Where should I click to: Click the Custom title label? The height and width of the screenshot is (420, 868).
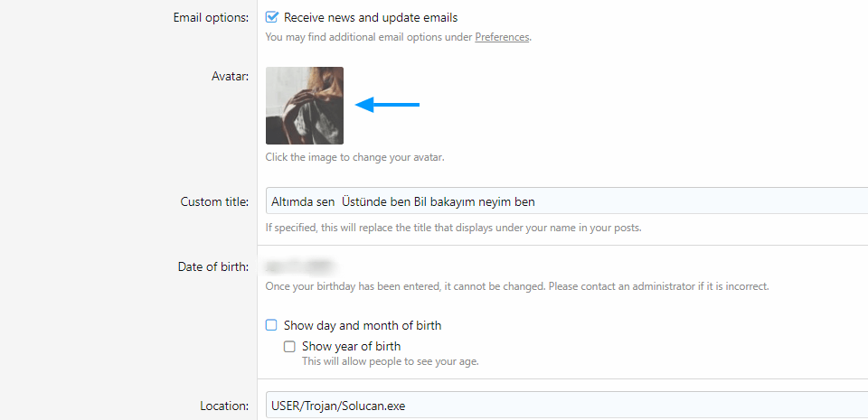tap(215, 201)
